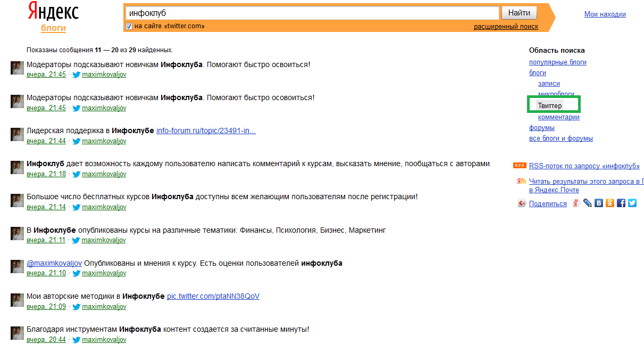Click avatar beside Большое число бесплатных курсов post
The image size is (644, 352).
(17, 200)
